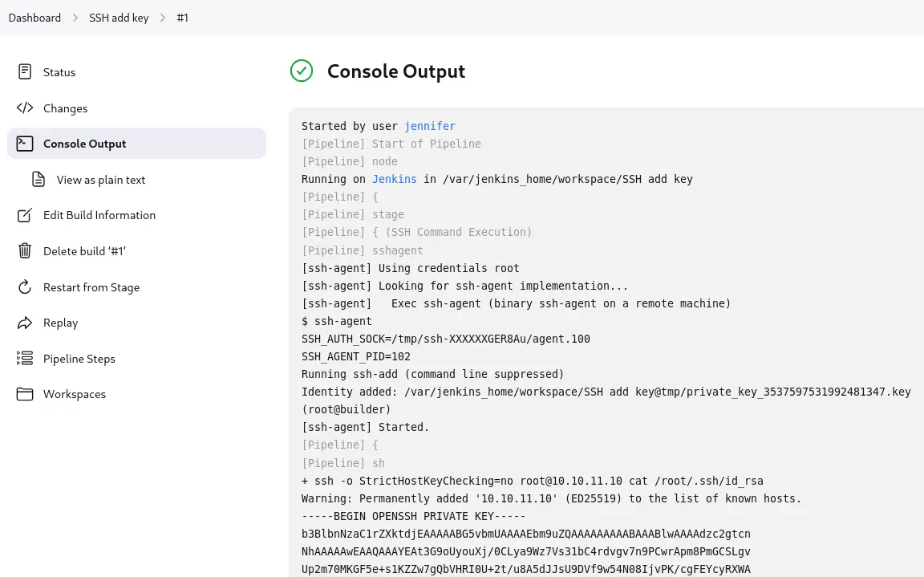The height and width of the screenshot is (577, 924).
Task: Click the Edit Build Information pencil icon
Action: click(x=25, y=215)
